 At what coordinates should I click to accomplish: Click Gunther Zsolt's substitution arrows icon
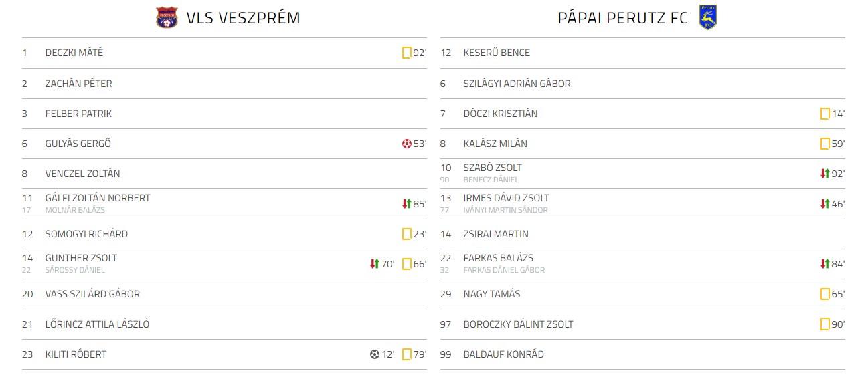(375, 264)
